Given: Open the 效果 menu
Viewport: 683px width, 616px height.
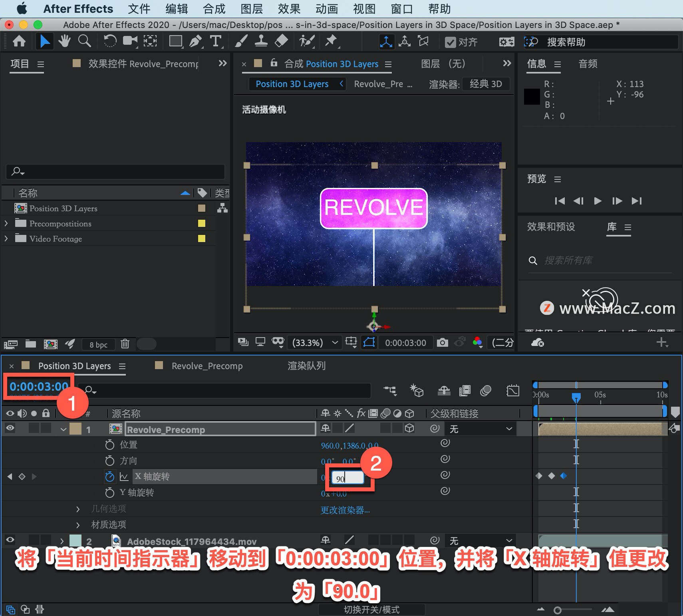Looking at the screenshot, I should point(289,9).
